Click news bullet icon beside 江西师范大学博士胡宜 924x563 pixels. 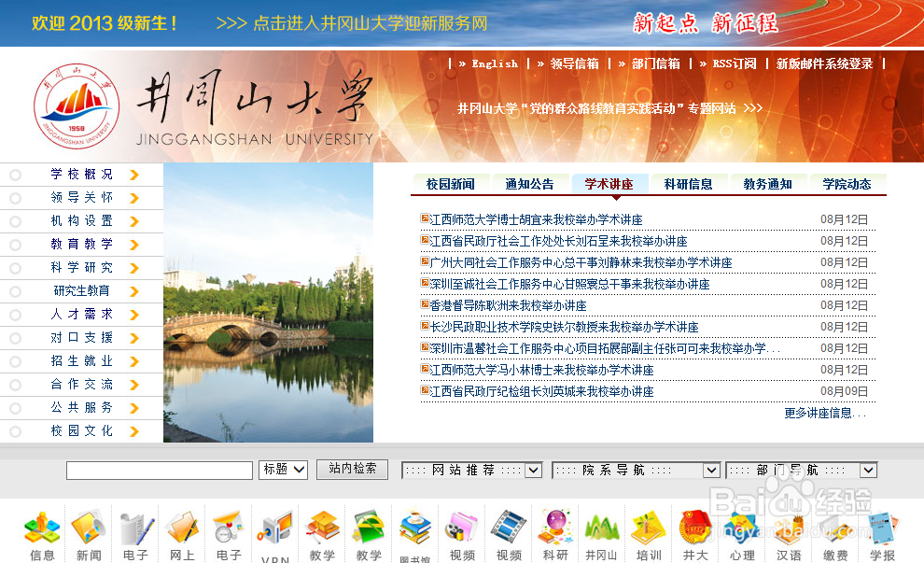[x=425, y=218]
